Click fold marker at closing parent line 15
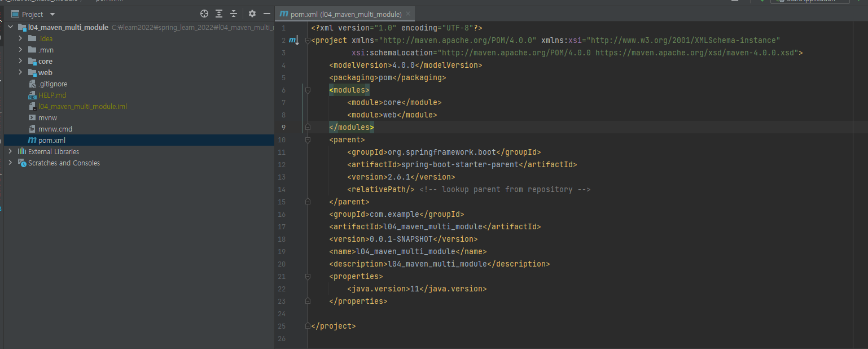 (308, 202)
